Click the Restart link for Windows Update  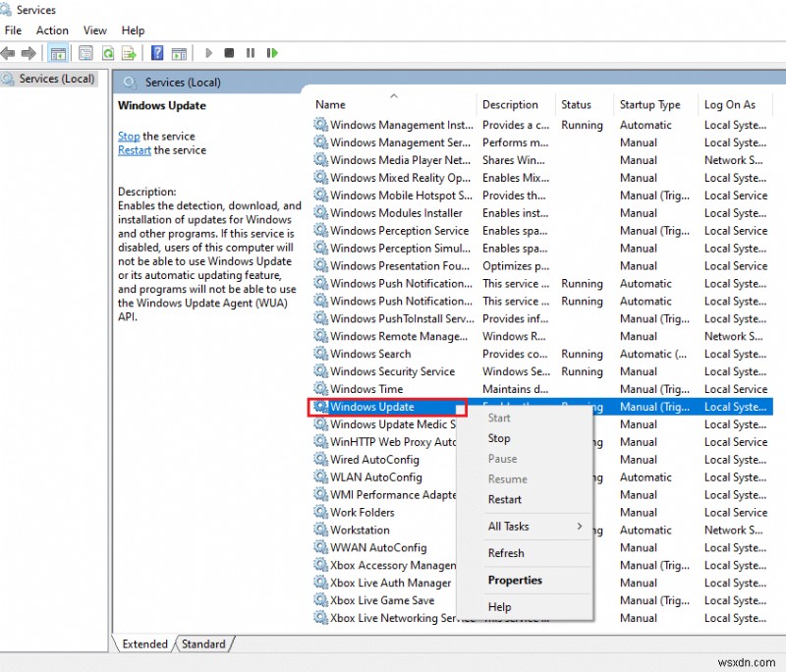coord(133,150)
